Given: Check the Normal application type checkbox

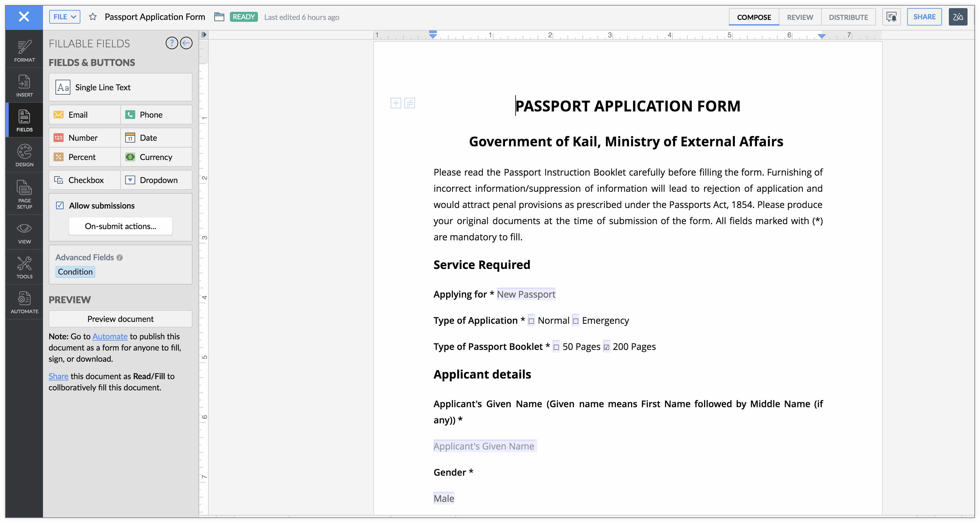Looking at the screenshot, I should [531, 321].
